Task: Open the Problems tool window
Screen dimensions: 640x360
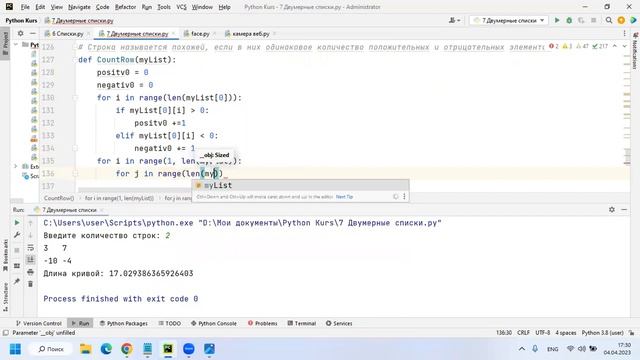Action: [x=262, y=323]
